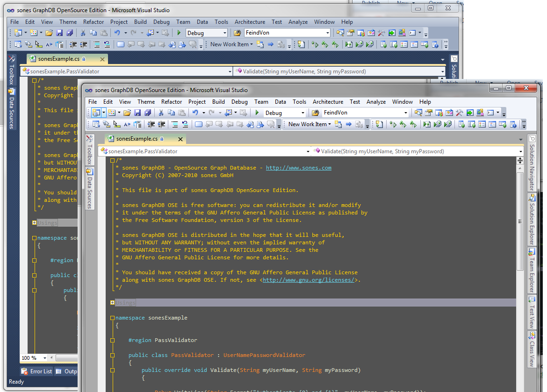Start debugging in background Visual Studio window
Screen dimensions: 547x392
[179, 33]
